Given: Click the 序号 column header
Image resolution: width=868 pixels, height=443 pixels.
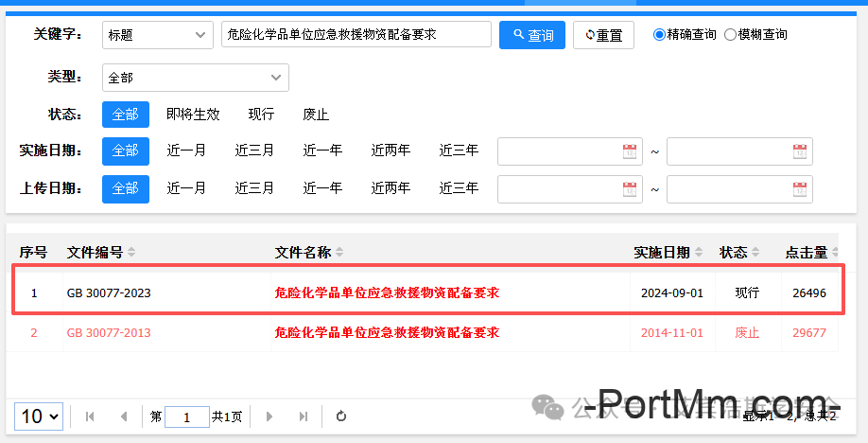Looking at the screenshot, I should [33, 253].
